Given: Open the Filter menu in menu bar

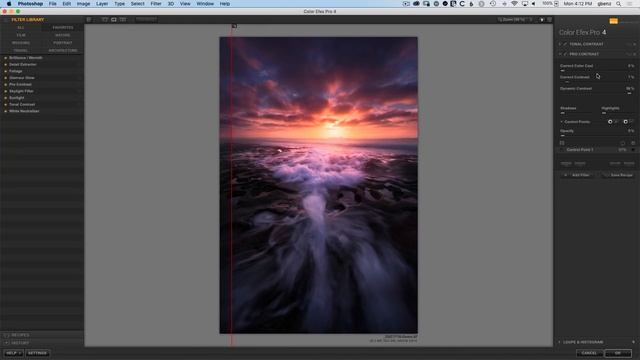Looking at the screenshot, I should (x=156, y=4).
